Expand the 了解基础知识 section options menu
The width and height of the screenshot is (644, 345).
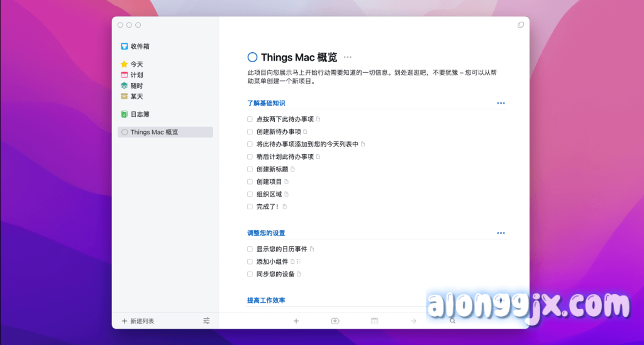(x=501, y=103)
